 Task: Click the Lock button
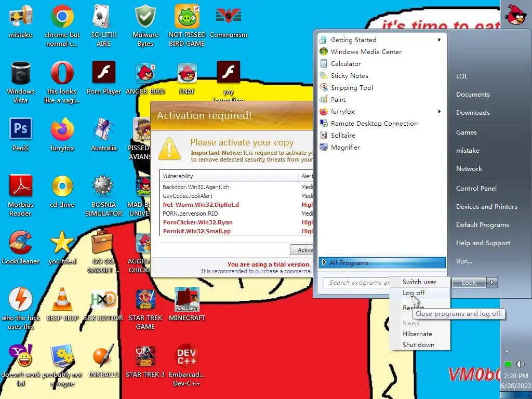click(469, 282)
